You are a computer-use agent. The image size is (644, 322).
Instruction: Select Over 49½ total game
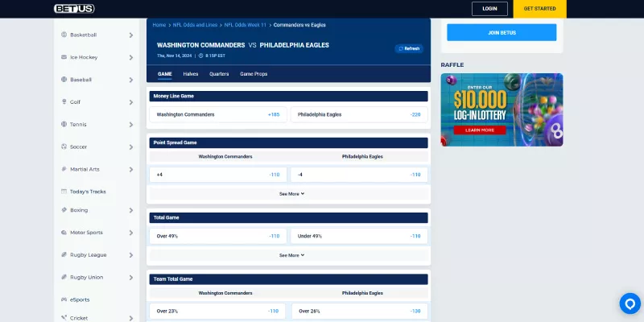pos(218,236)
